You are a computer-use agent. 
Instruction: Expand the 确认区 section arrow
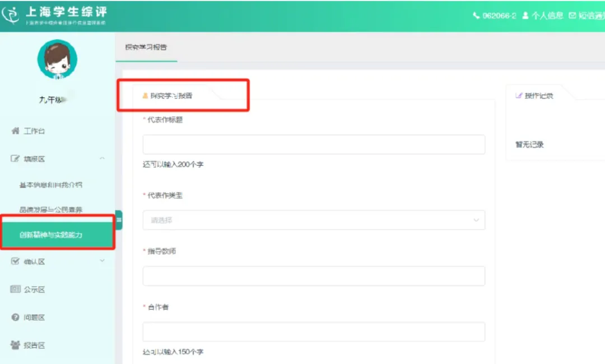coord(103,260)
